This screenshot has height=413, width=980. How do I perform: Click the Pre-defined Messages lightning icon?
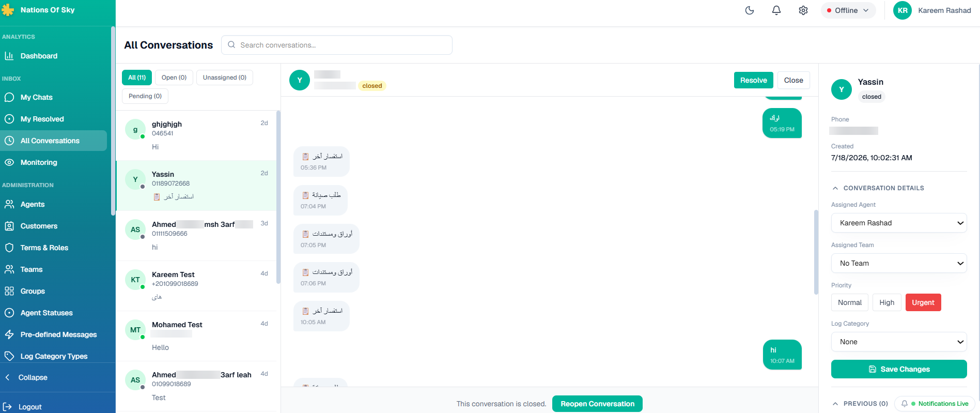coord(9,334)
